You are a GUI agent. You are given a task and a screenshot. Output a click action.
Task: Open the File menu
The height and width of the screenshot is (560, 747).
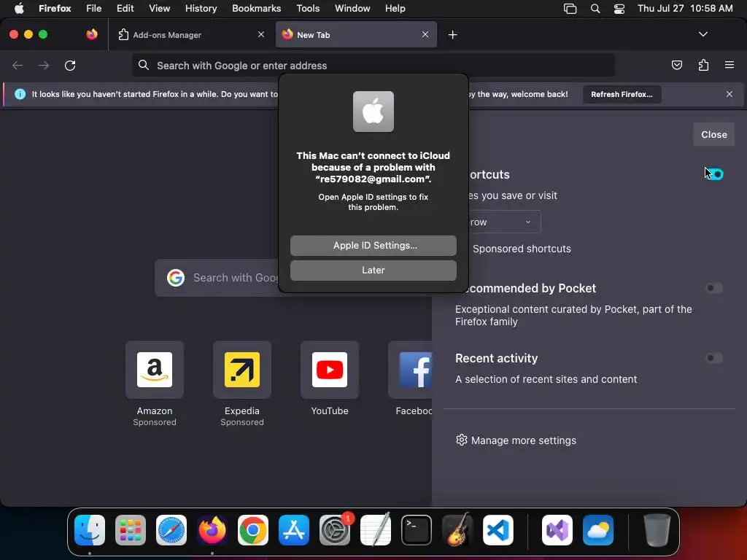point(93,8)
